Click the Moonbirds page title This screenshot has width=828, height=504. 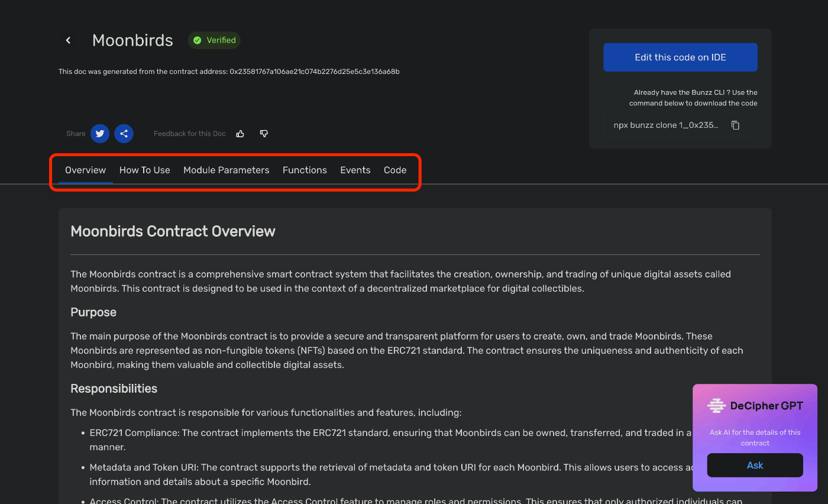tap(132, 40)
